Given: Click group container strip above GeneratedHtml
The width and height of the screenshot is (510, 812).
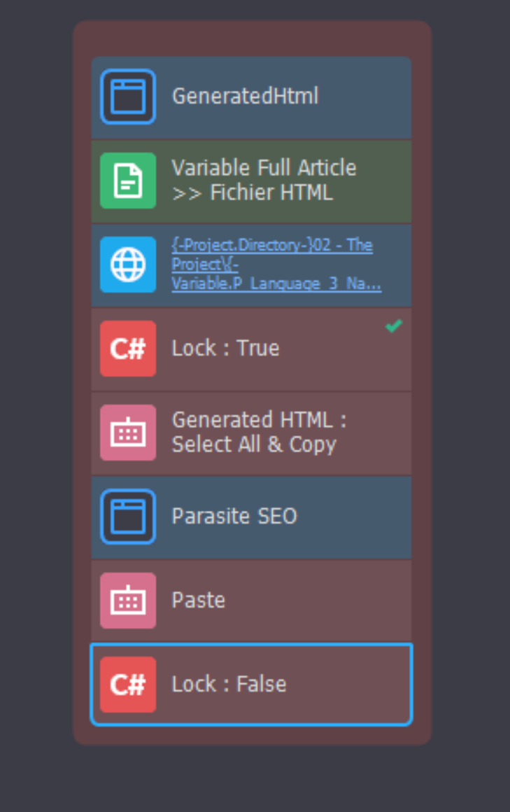Looking at the screenshot, I should 252,38.
